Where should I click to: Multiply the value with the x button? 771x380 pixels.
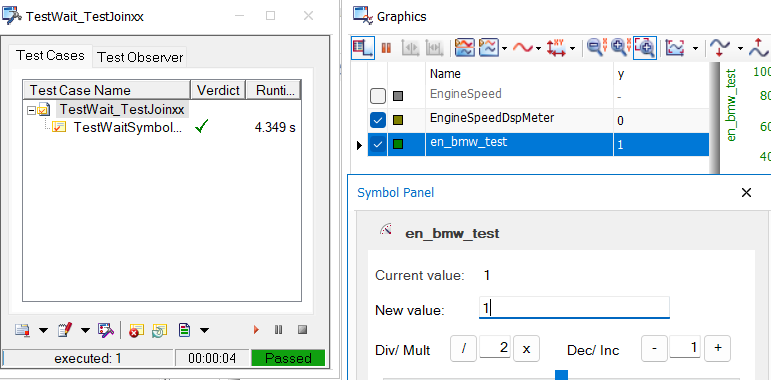[527, 349]
